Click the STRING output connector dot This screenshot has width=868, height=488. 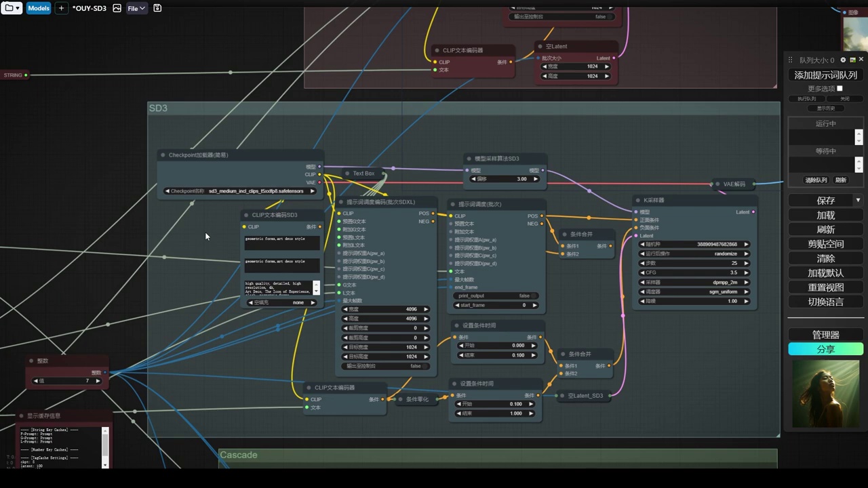[26, 75]
